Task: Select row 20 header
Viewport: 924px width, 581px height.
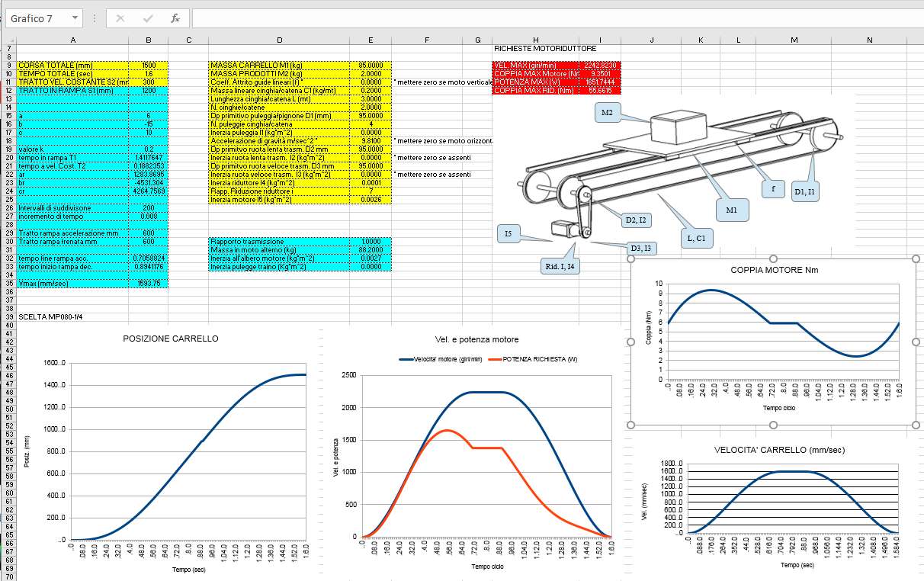Action: pyautogui.click(x=8, y=157)
